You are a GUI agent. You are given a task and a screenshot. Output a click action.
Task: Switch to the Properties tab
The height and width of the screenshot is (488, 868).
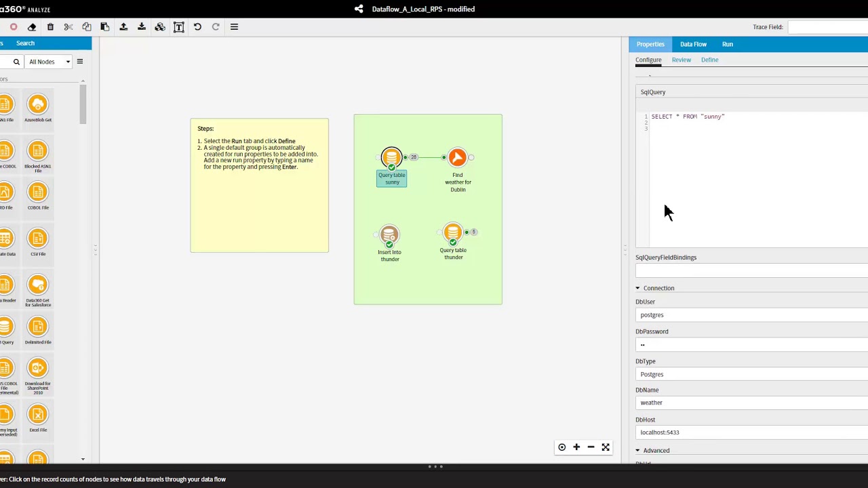(x=650, y=44)
